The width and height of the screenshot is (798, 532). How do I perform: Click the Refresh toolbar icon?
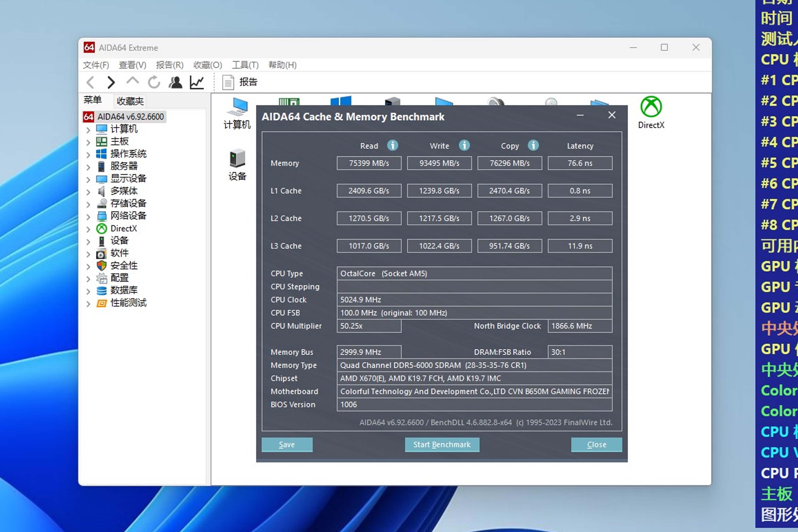click(154, 82)
